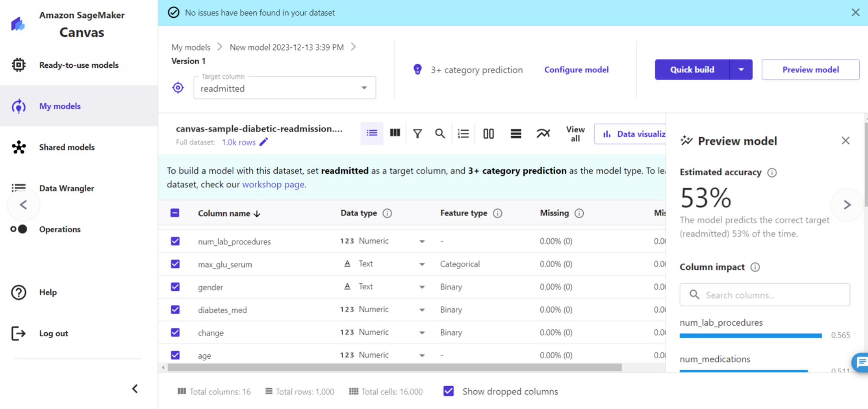The width and height of the screenshot is (868, 409).
Task: Expand the Quick build options arrow
Action: click(x=741, y=69)
